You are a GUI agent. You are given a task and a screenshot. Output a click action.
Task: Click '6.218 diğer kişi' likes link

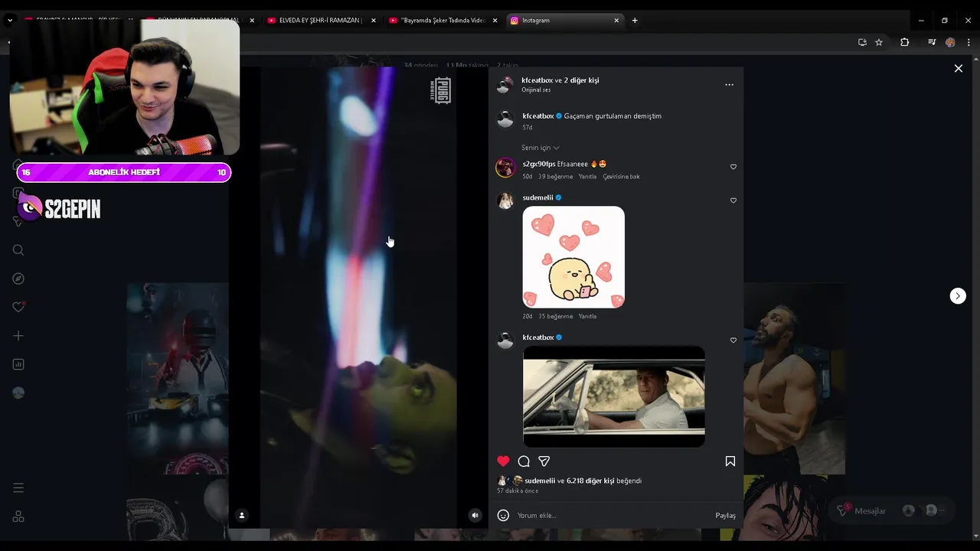point(590,481)
